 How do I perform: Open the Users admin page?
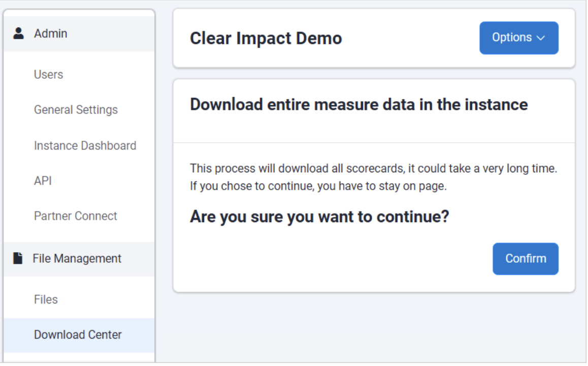(49, 75)
